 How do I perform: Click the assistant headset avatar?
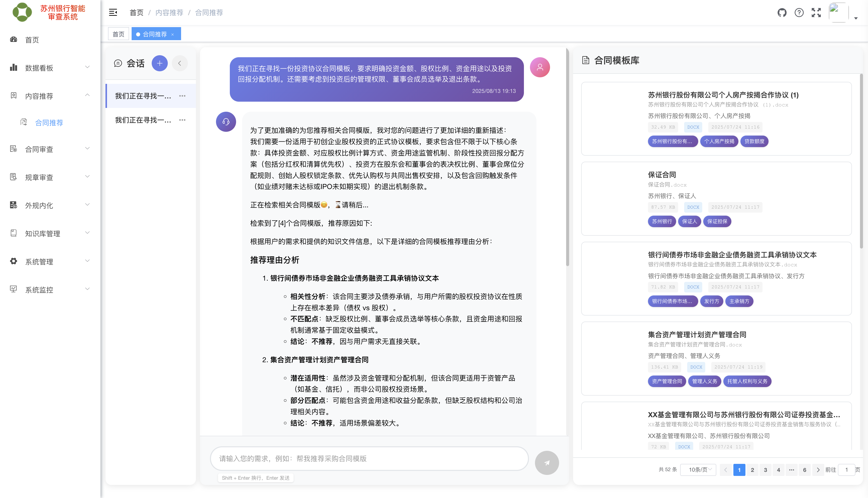pyautogui.click(x=226, y=122)
